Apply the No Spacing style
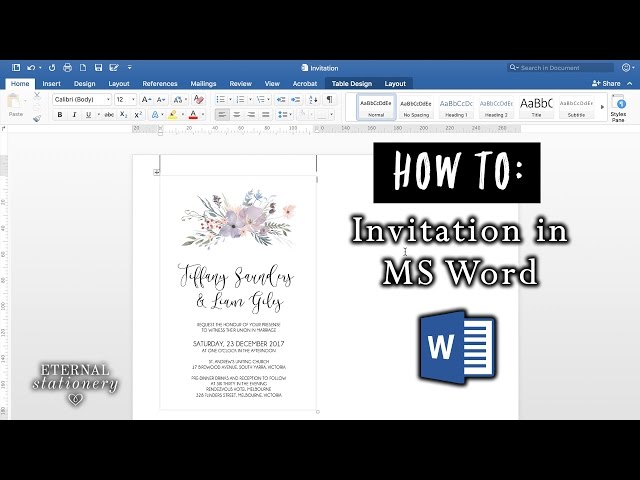Screen dimensions: 640x480 coord(416,107)
